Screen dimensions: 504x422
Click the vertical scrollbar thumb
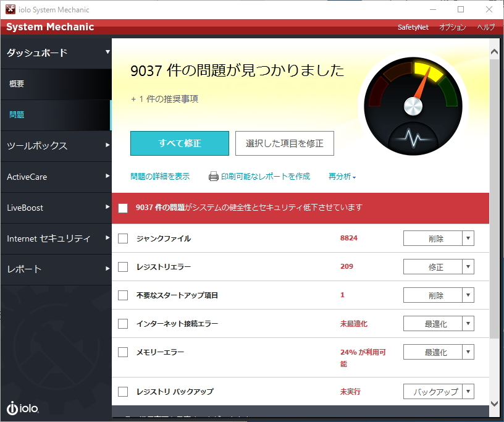(x=494, y=198)
